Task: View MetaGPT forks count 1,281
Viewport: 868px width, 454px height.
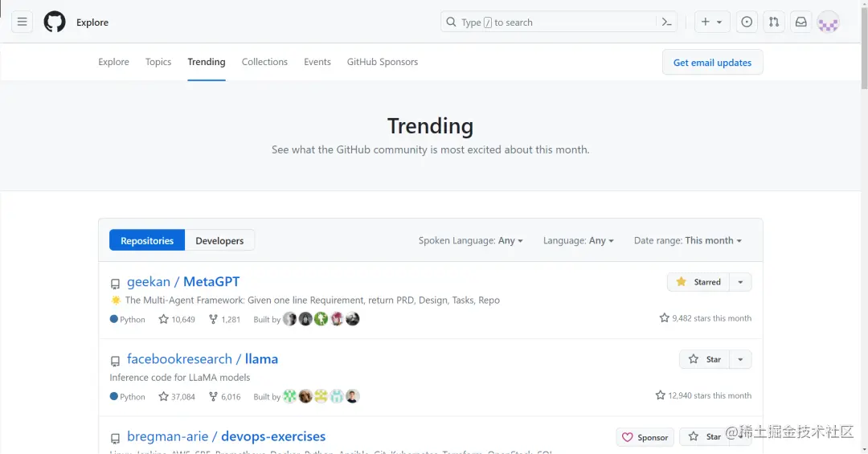Action: [225, 320]
